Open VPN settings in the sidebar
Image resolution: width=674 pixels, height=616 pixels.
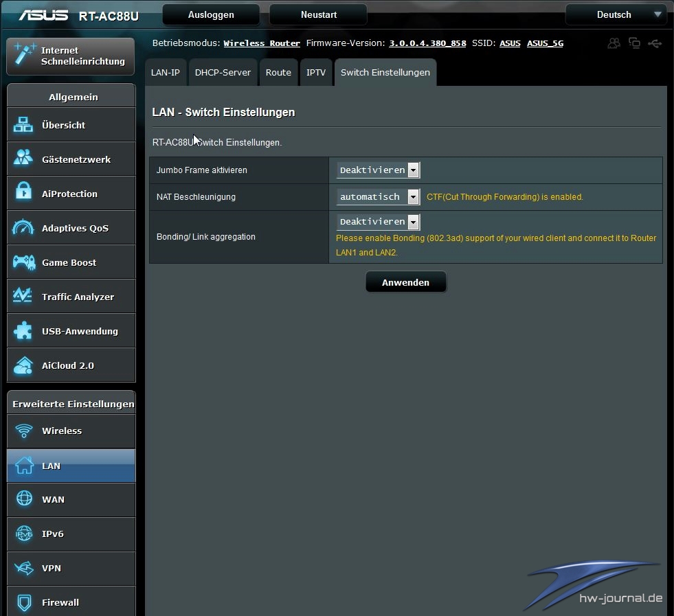[x=71, y=569]
